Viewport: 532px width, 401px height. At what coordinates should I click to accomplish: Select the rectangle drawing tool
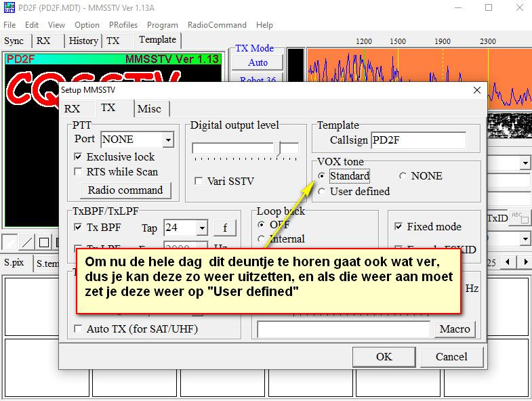(x=44, y=242)
